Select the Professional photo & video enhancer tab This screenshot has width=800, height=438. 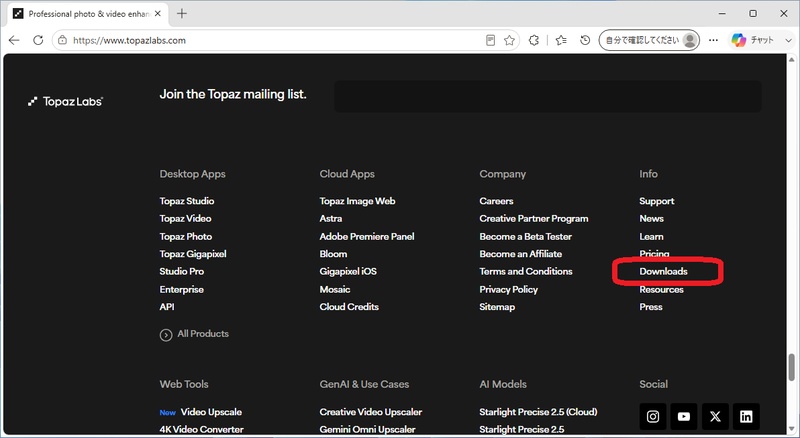coord(87,14)
